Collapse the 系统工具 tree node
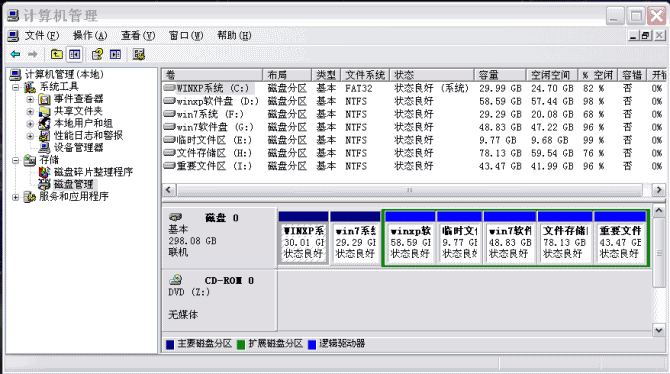The image size is (670, 374). [16, 87]
